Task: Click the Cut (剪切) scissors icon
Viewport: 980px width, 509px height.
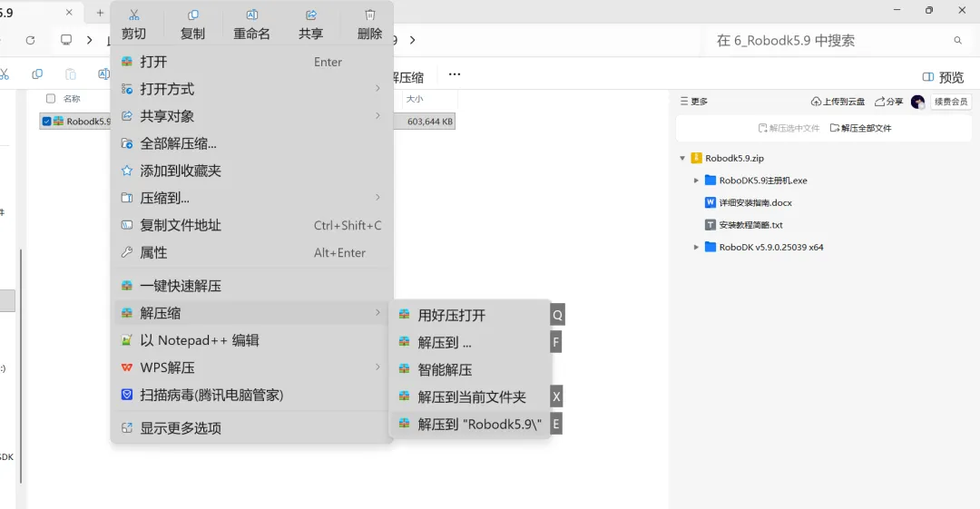Action: coord(133,15)
